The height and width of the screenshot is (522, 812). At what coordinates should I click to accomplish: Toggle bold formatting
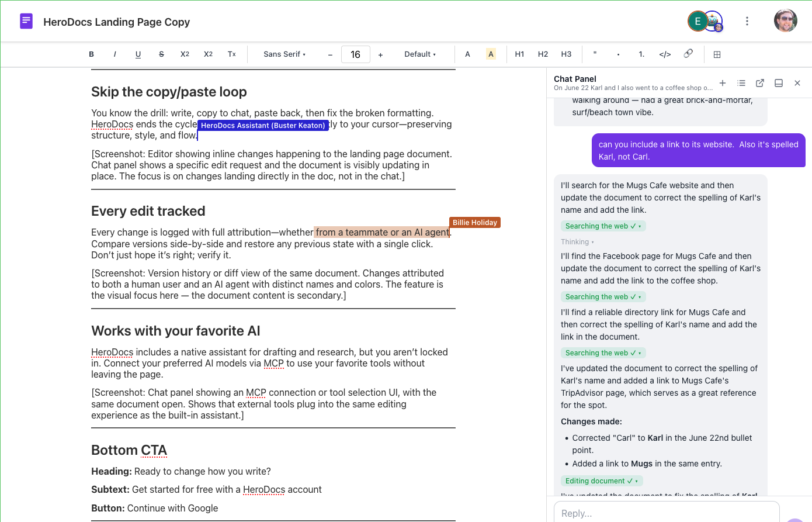coord(91,54)
